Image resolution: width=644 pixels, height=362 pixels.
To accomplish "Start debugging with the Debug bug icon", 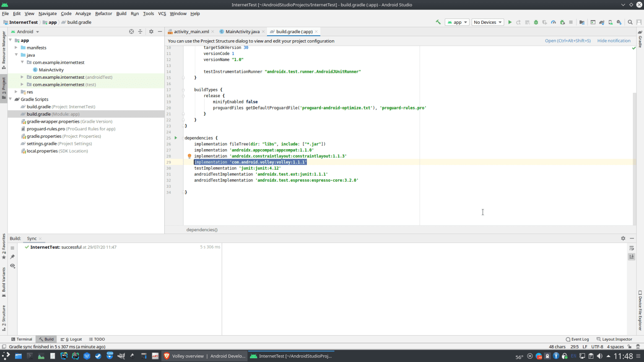I will 536,22.
